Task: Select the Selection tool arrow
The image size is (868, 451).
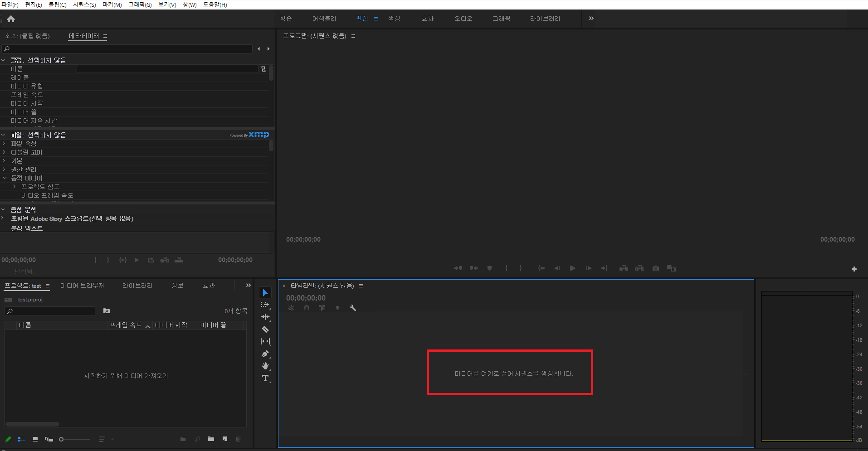Action: (x=265, y=293)
